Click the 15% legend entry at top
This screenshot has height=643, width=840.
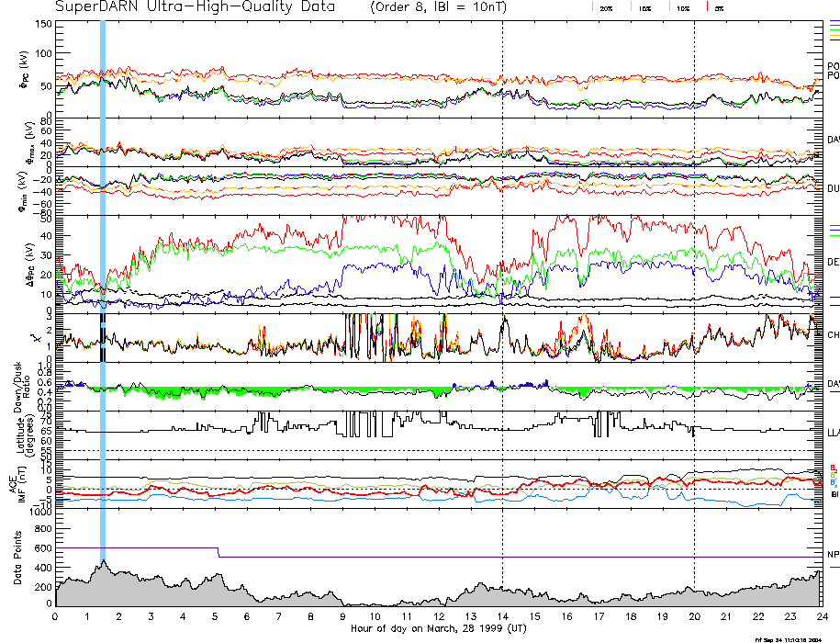644,8
